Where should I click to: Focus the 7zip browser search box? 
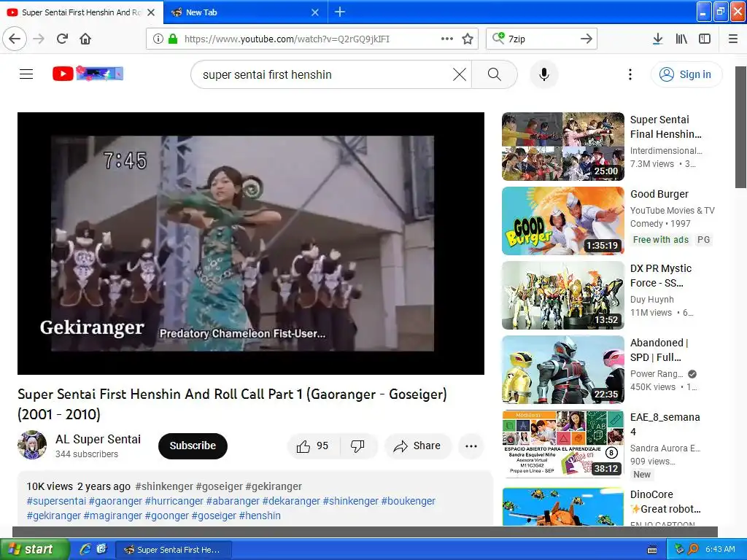[x=541, y=39]
